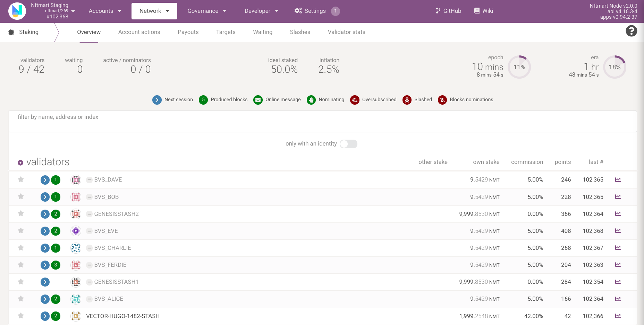
Task: Click the Oversubscribed legend icon
Action: pyautogui.click(x=355, y=100)
